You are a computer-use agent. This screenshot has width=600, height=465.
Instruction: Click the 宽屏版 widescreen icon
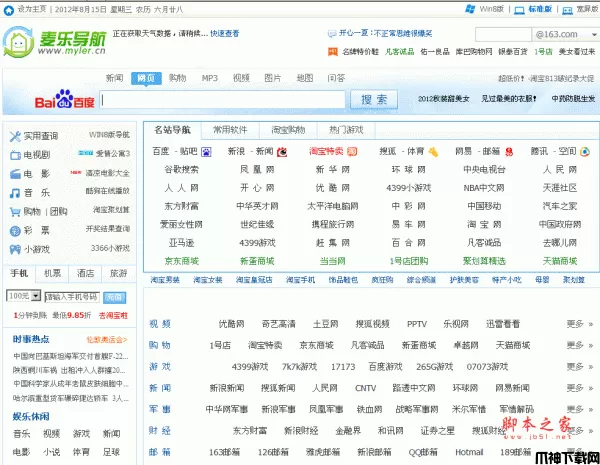pyautogui.click(x=567, y=10)
